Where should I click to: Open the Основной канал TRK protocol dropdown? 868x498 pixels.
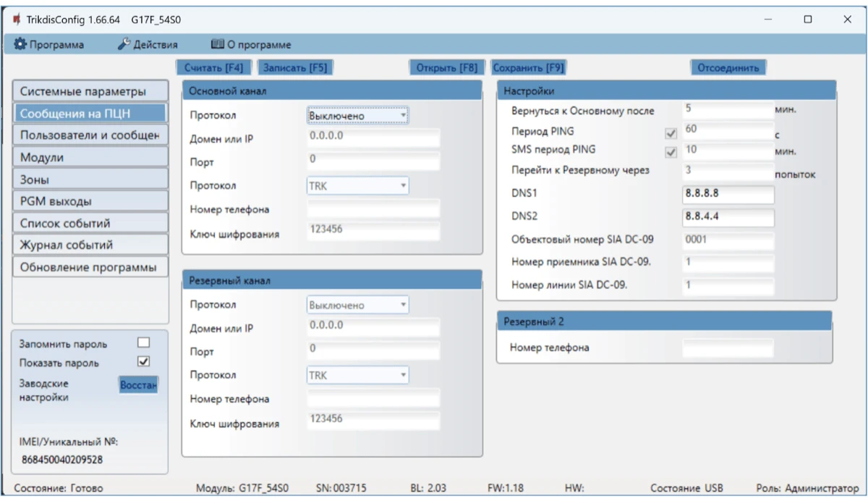(x=357, y=186)
